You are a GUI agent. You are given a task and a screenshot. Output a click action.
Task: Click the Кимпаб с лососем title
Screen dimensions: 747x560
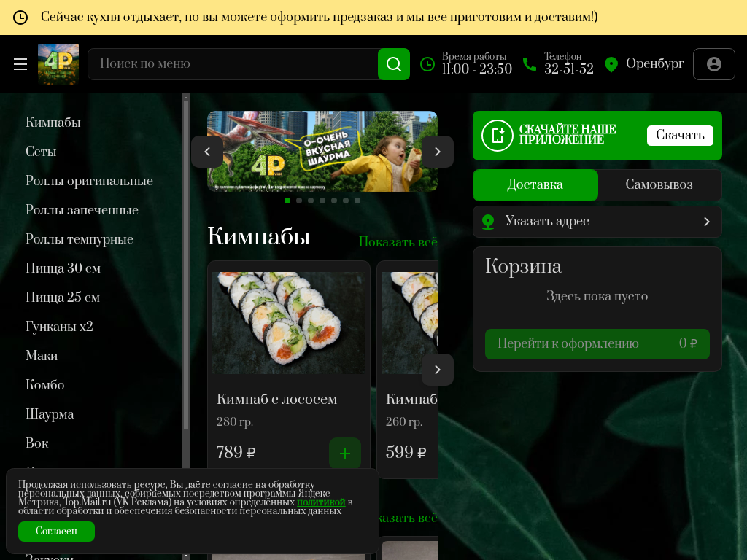[x=276, y=399]
